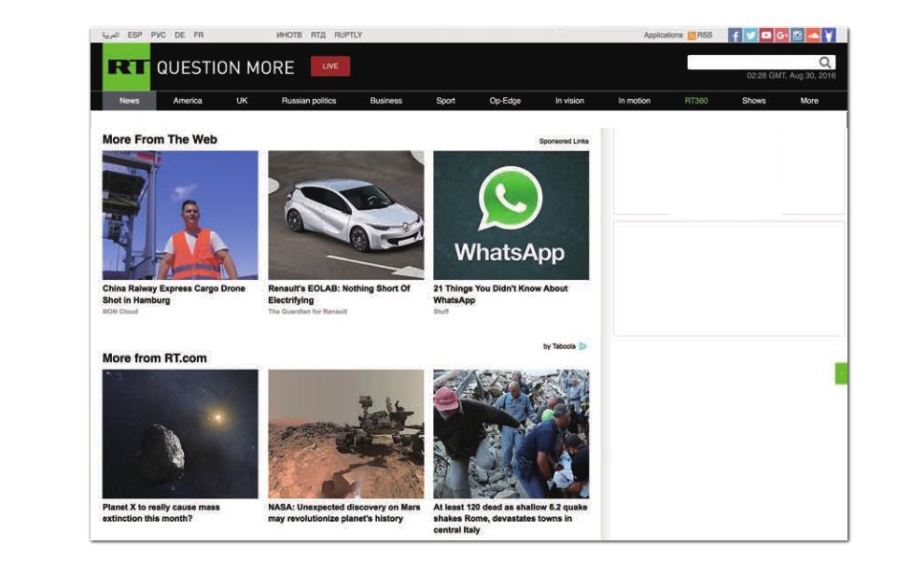Viewport: 924px width, 574px height.
Task: Open the WhatsApp logo thumbnail
Action: (511, 215)
